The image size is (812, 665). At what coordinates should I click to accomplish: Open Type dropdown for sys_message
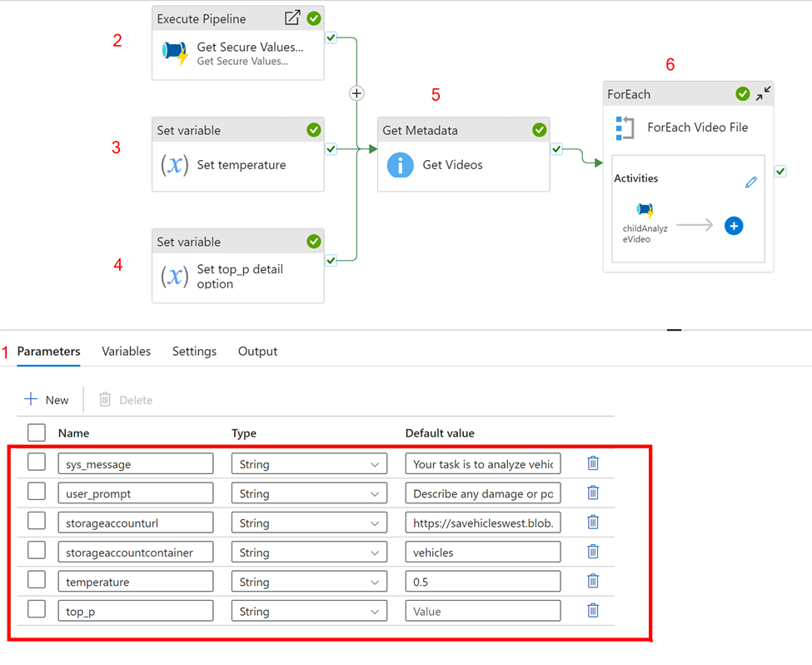[x=309, y=464]
